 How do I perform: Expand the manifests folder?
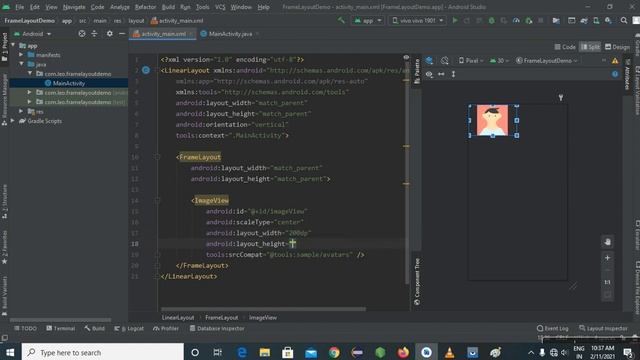[x=21, y=55]
